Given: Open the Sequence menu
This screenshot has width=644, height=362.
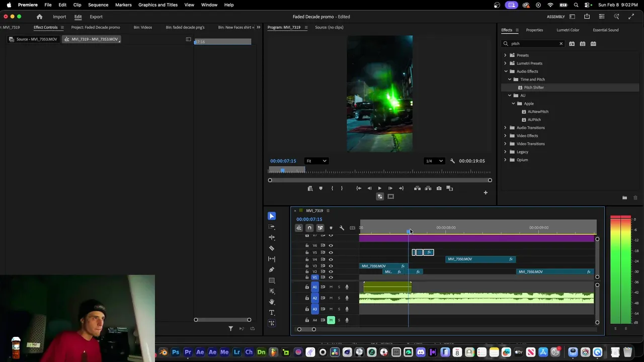Looking at the screenshot, I should pyautogui.click(x=98, y=5).
